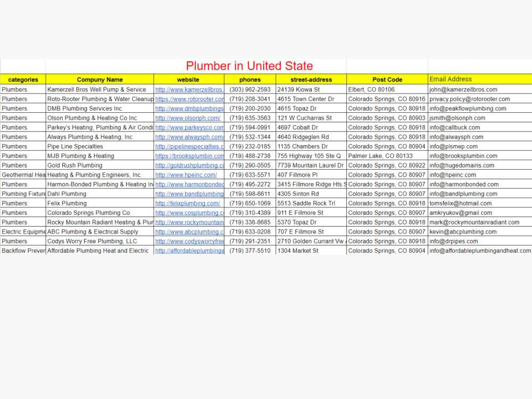Select email 'privacy.policy@rotorooter.com'
This screenshot has width=532, height=399.
click(470, 99)
